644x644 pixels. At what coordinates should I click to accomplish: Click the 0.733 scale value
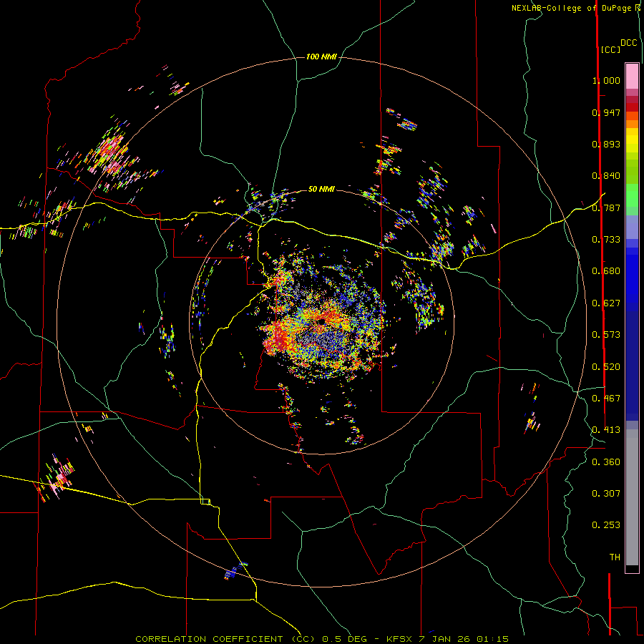click(606, 240)
